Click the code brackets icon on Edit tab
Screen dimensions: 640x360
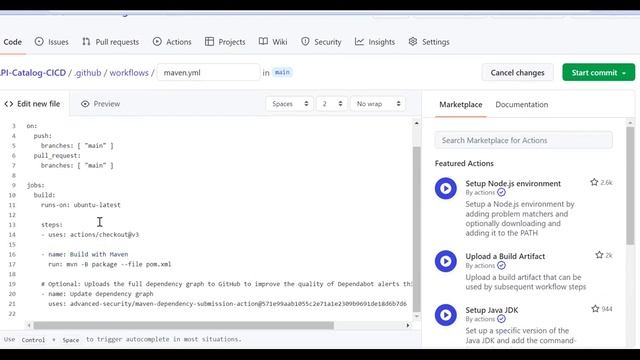pyautogui.click(x=9, y=104)
